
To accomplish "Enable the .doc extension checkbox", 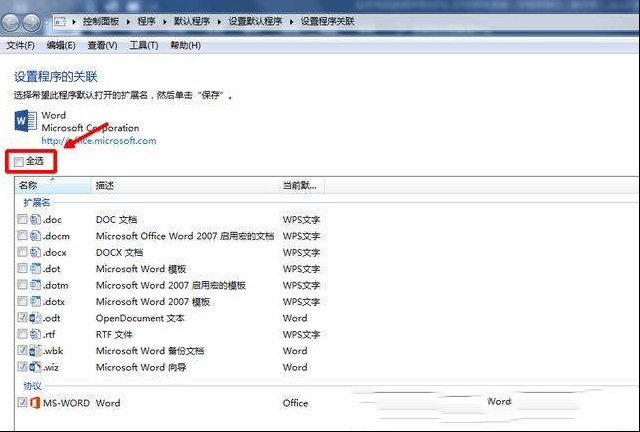I will click(22, 219).
